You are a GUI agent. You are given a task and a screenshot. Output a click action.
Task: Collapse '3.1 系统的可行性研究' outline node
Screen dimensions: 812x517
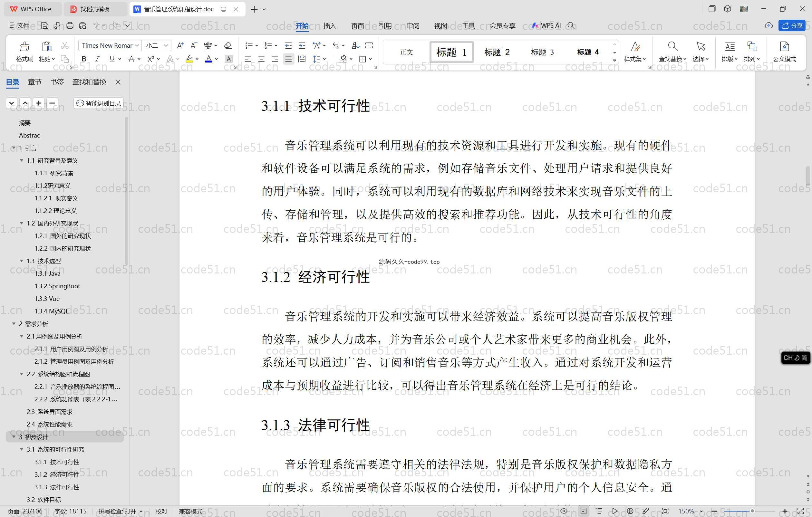click(22, 450)
